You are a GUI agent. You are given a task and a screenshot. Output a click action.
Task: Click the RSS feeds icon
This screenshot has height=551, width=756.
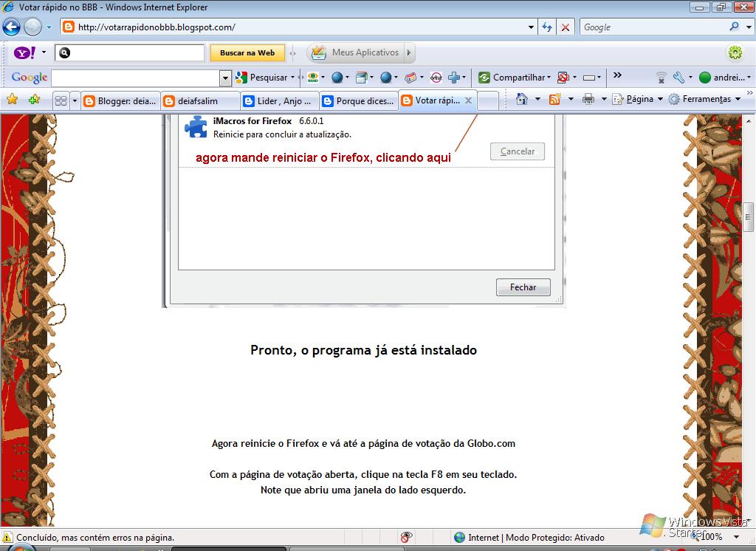[555, 99]
